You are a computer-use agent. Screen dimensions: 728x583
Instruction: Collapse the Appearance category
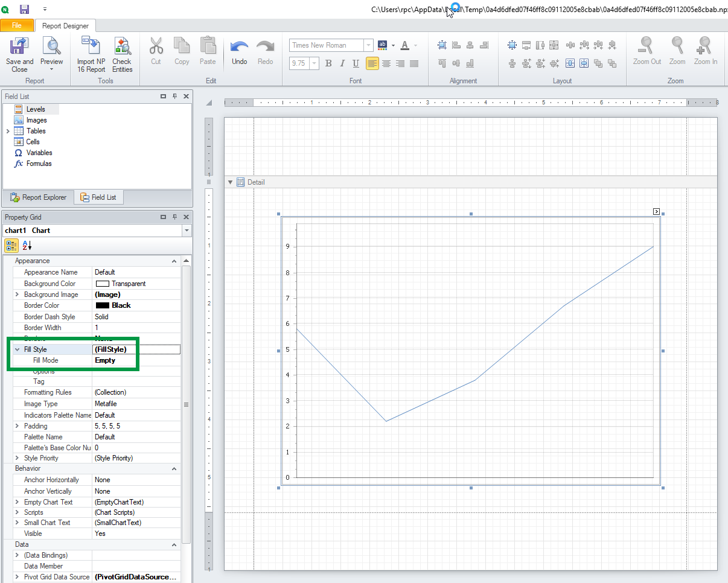[x=174, y=261]
